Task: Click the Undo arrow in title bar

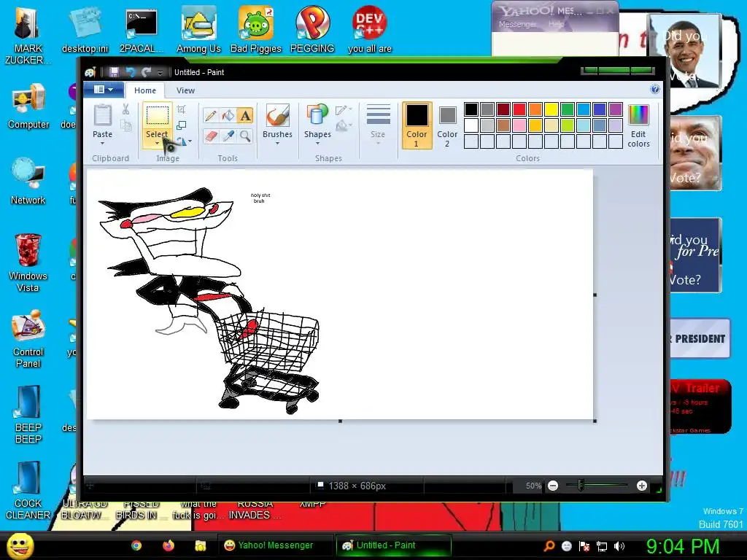Action: click(130, 72)
